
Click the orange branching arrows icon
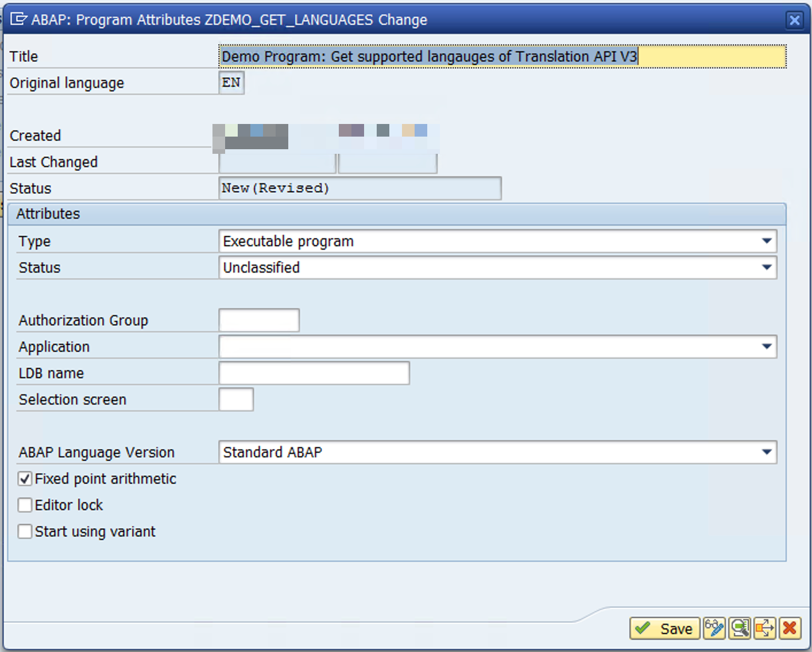[x=765, y=628]
